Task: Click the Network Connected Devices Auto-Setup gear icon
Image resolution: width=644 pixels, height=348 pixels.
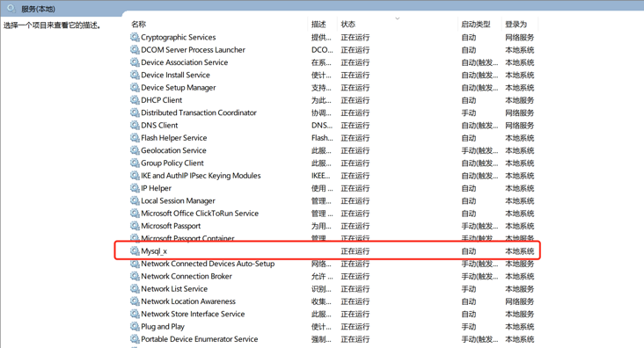Action: (x=135, y=264)
